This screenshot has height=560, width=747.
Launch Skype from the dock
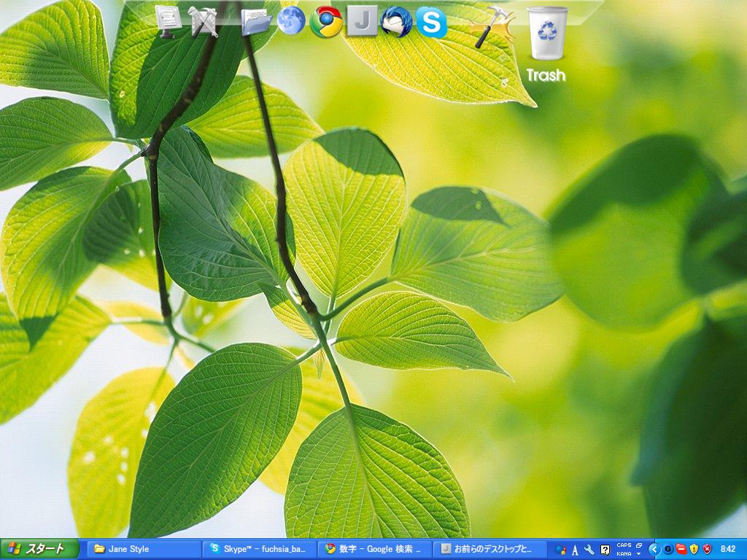pos(432,22)
